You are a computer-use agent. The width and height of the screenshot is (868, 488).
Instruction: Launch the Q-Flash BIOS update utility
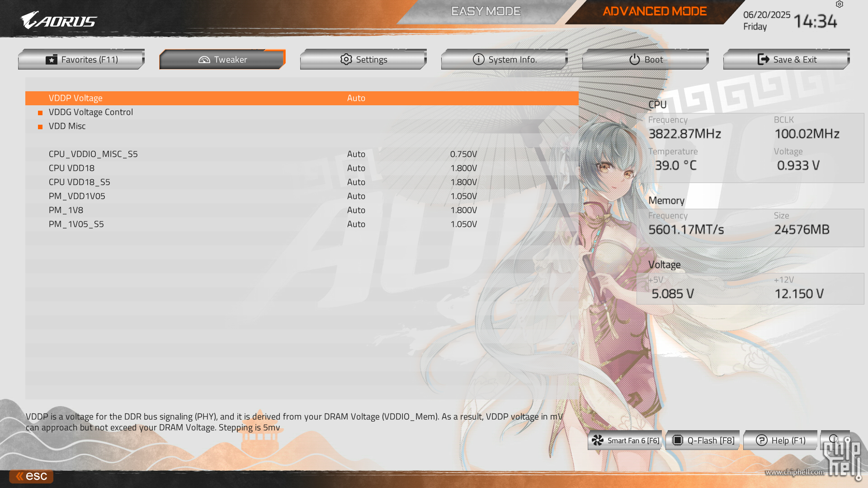[x=703, y=440]
